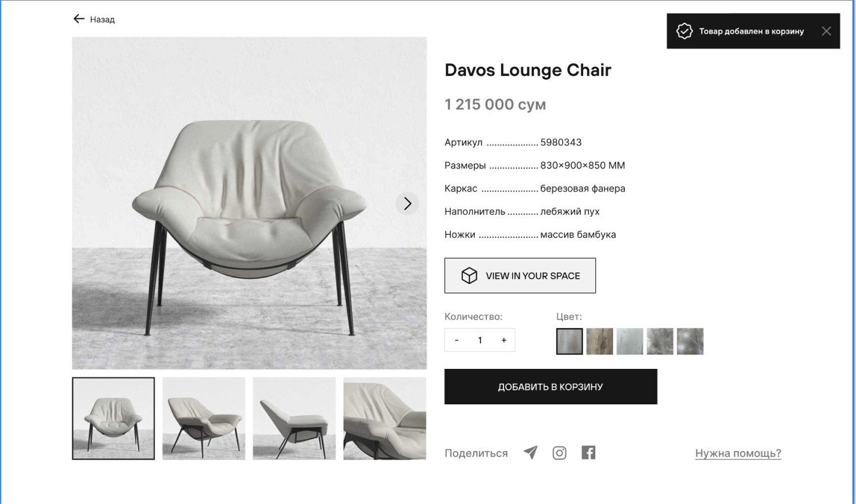Click the checkmark badge in the notification
The image size is (856, 504).
684,31
